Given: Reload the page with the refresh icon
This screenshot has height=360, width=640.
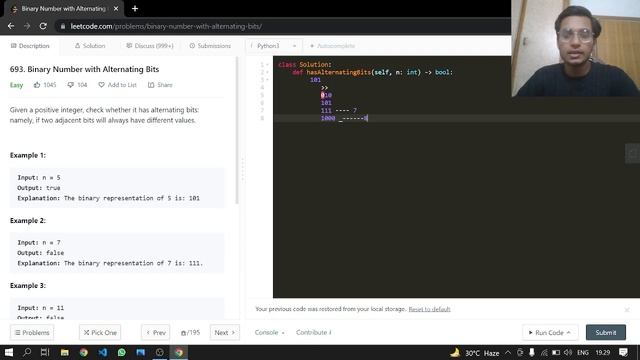Looking at the screenshot, I should 43,26.
